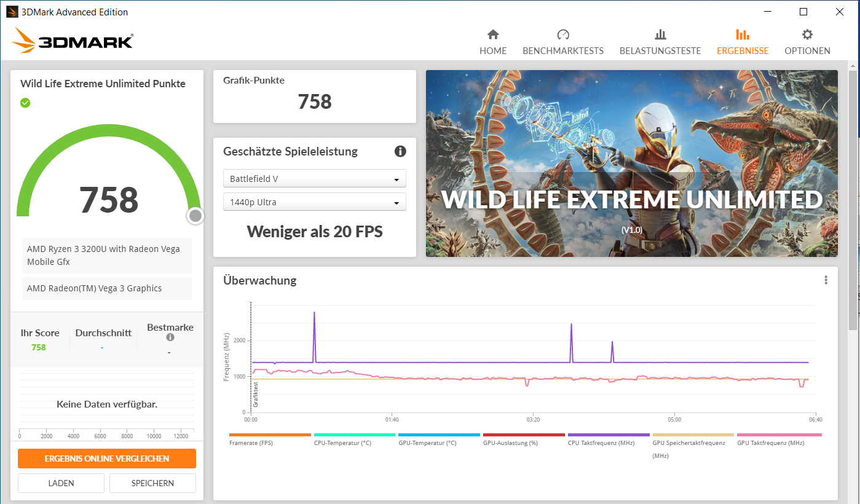
Task: Click the large 758 score in the gauge
Action: click(109, 200)
